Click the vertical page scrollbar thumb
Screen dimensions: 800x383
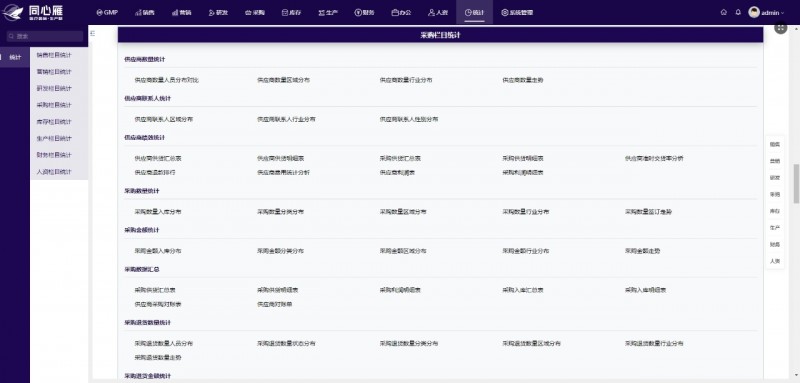[796, 184]
